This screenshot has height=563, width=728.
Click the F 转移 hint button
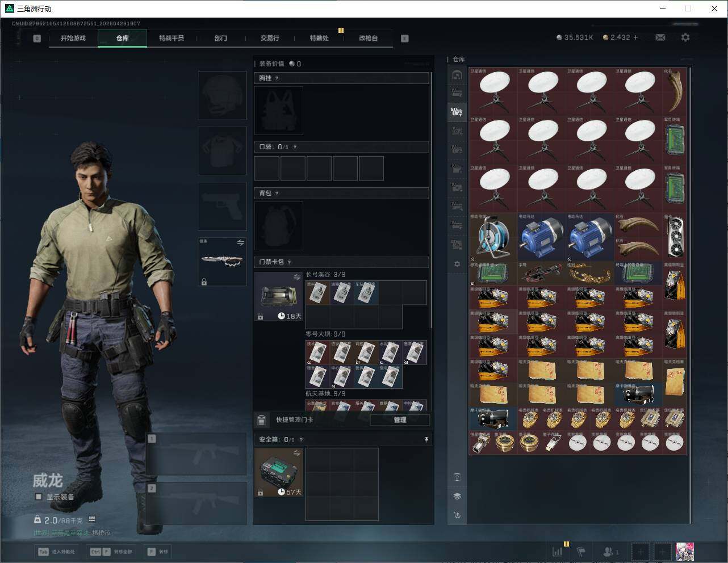(x=158, y=552)
